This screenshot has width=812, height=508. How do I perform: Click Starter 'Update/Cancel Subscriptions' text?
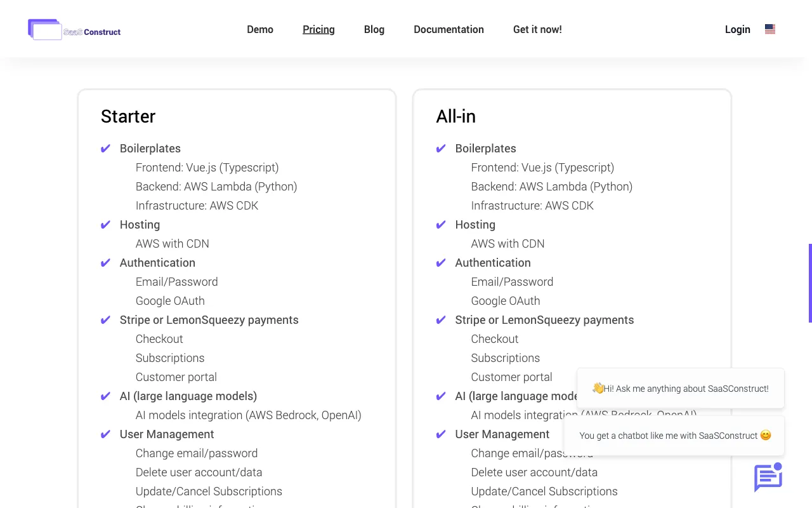pyautogui.click(x=209, y=491)
